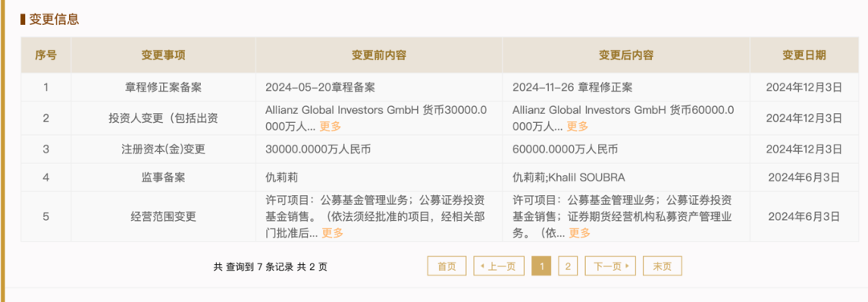
Task: Click the 变更后内容 column header
Action: (626, 55)
